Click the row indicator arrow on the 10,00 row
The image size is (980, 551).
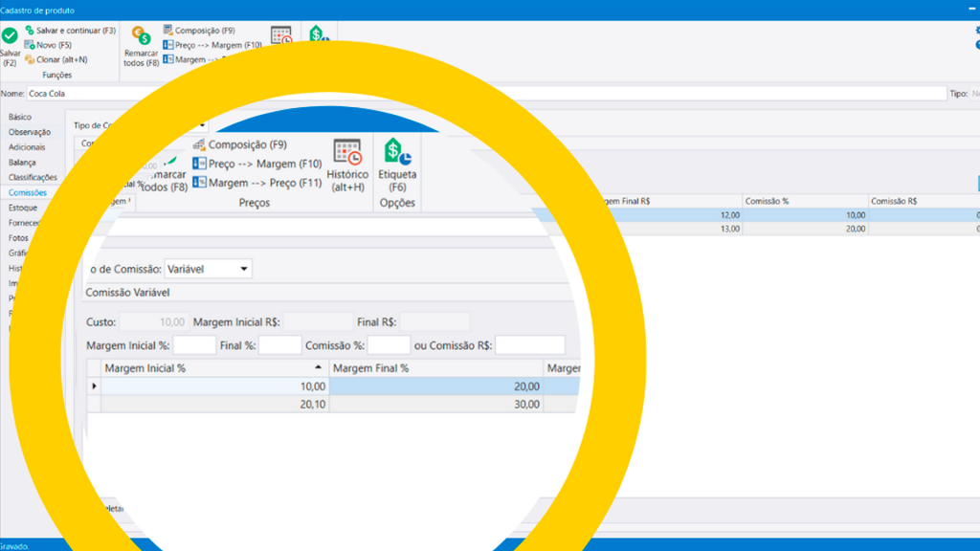(x=94, y=386)
